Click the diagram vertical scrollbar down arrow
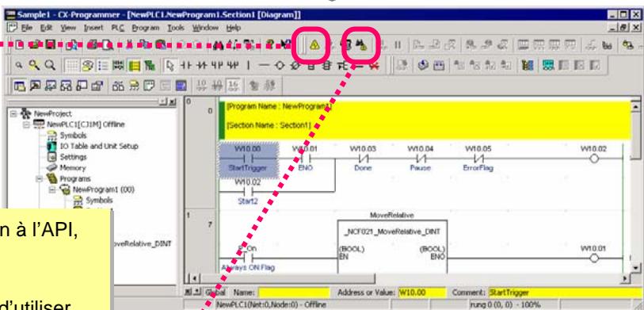 636,269
